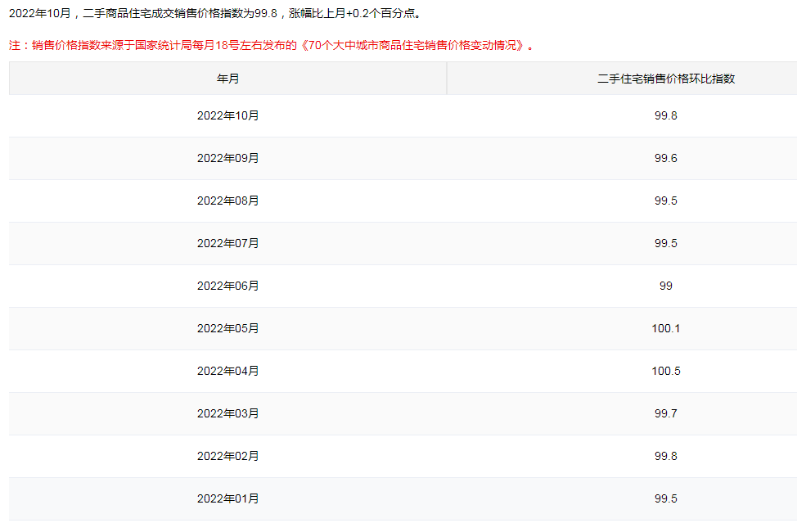797x532 pixels.
Task: Select the 2022年05月 date cell
Action: click(227, 328)
